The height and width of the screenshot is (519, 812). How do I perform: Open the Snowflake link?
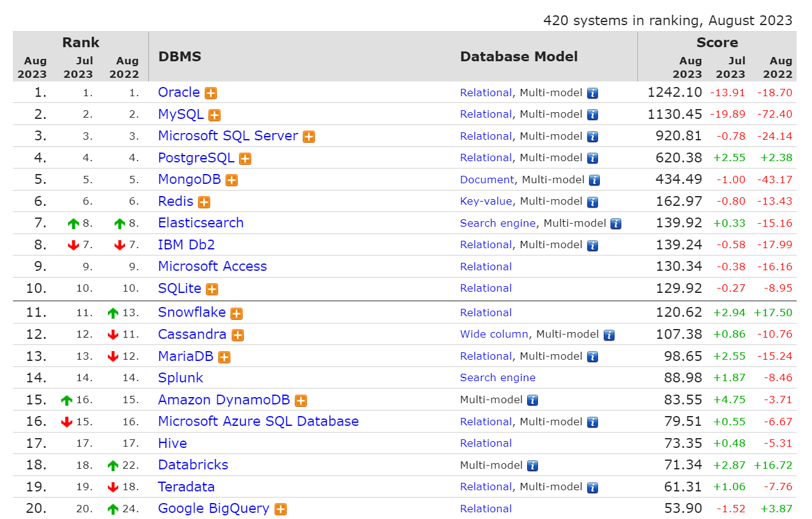pos(192,312)
